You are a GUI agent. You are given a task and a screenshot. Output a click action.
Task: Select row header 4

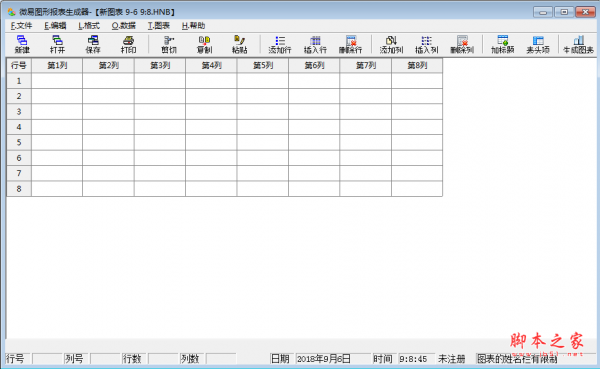(x=19, y=127)
